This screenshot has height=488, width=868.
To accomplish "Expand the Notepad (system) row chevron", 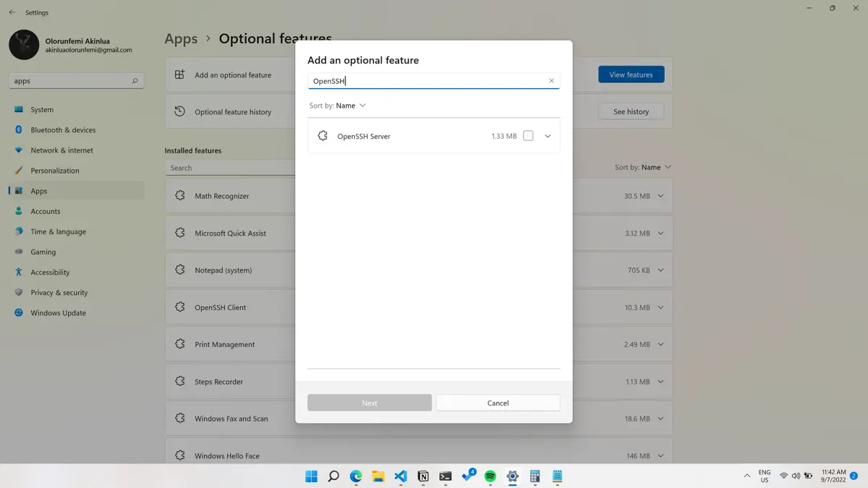I will click(660, 270).
